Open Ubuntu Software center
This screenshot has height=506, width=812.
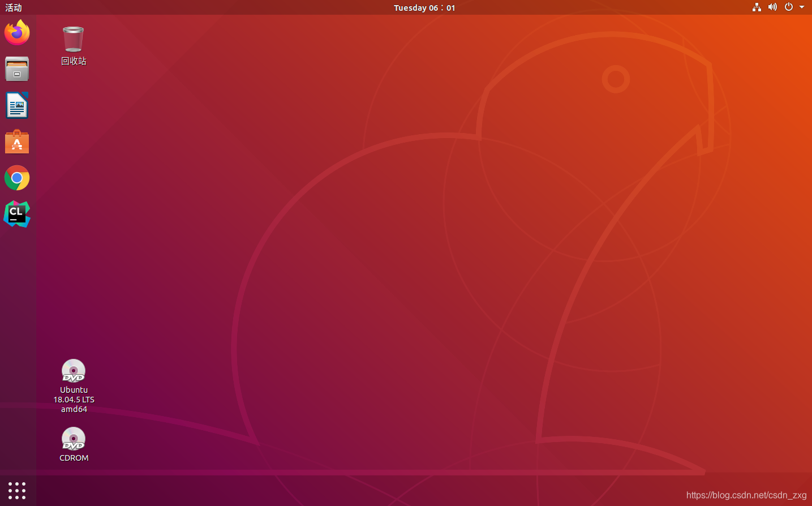click(17, 141)
